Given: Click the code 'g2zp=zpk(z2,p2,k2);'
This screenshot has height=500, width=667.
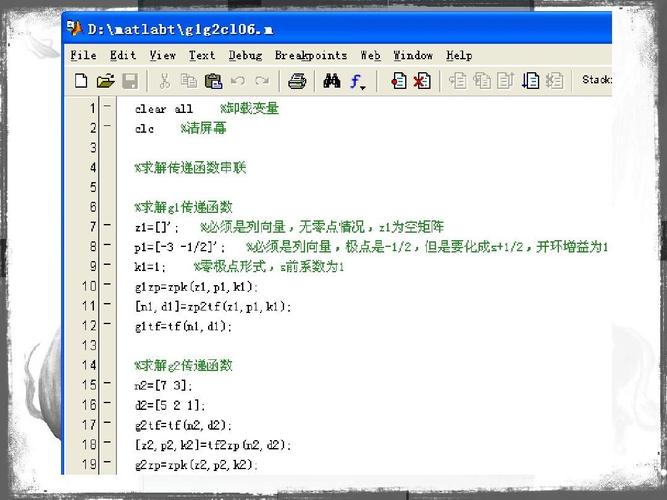Looking at the screenshot, I should (x=196, y=465).
